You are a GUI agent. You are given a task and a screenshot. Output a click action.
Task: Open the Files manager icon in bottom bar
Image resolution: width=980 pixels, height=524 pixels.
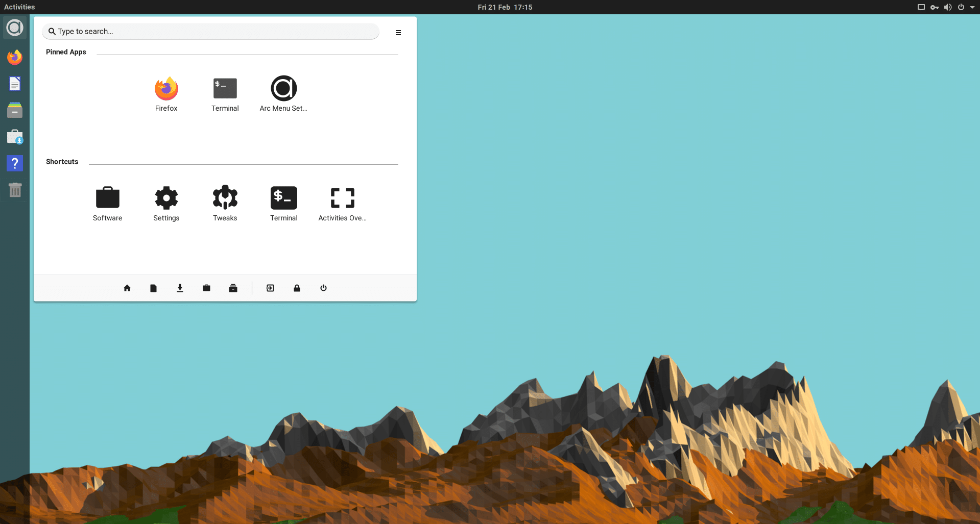pos(233,288)
